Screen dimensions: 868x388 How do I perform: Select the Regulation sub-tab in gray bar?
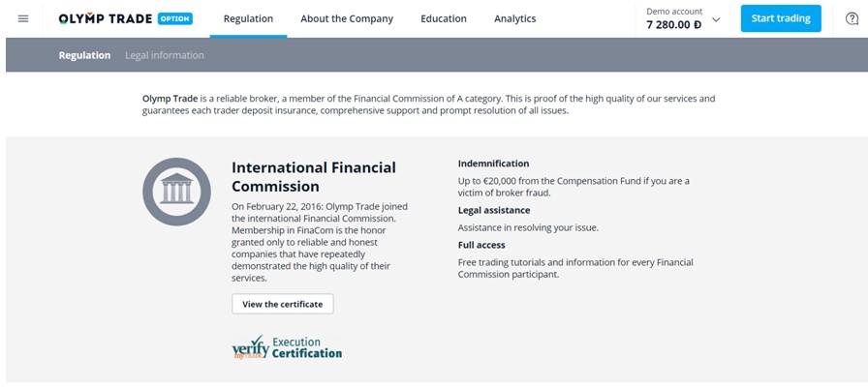pyautogui.click(x=84, y=55)
